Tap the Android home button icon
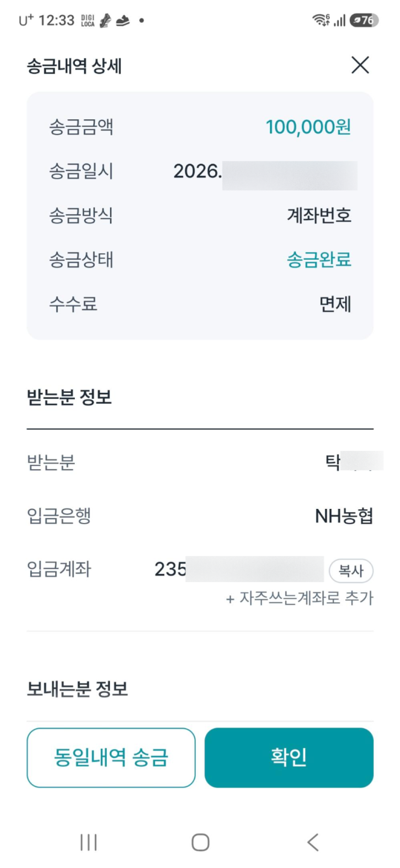 [200, 842]
